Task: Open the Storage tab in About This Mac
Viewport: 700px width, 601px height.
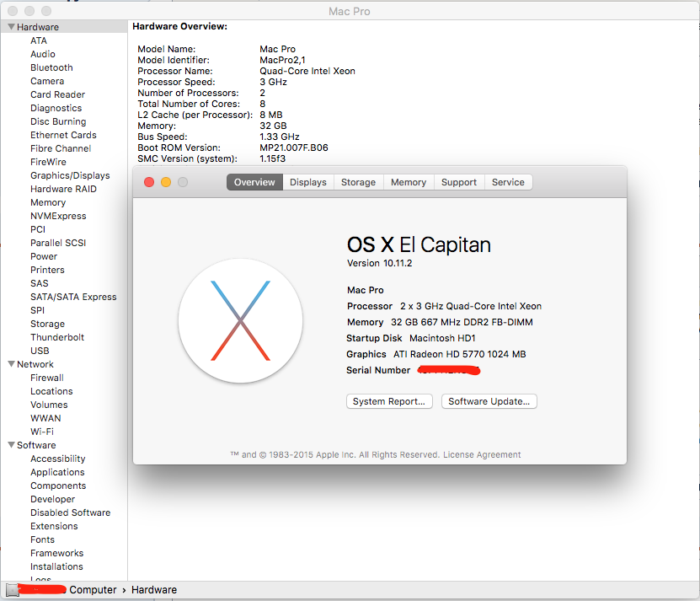Action: 359,182
